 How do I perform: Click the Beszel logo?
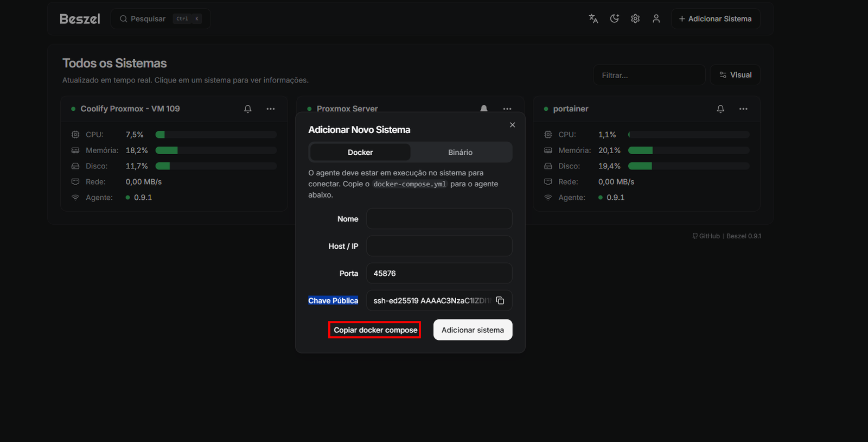pos(80,19)
